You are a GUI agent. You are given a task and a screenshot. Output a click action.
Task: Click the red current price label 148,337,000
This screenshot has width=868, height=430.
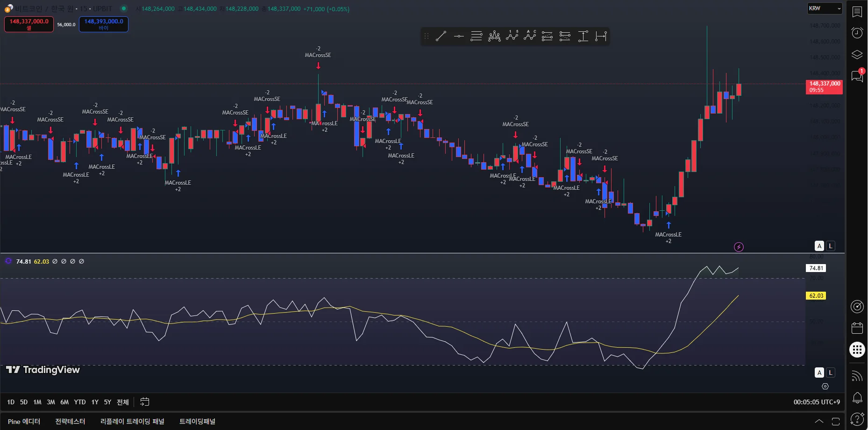pyautogui.click(x=825, y=87)
